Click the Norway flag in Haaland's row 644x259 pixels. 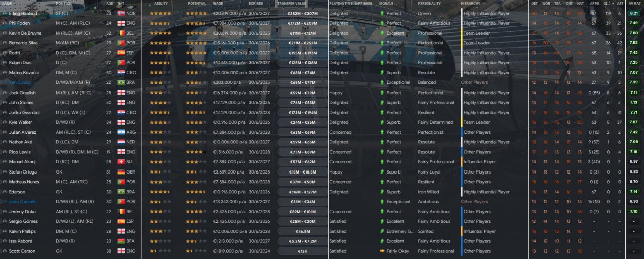click(x=120, y=13)
